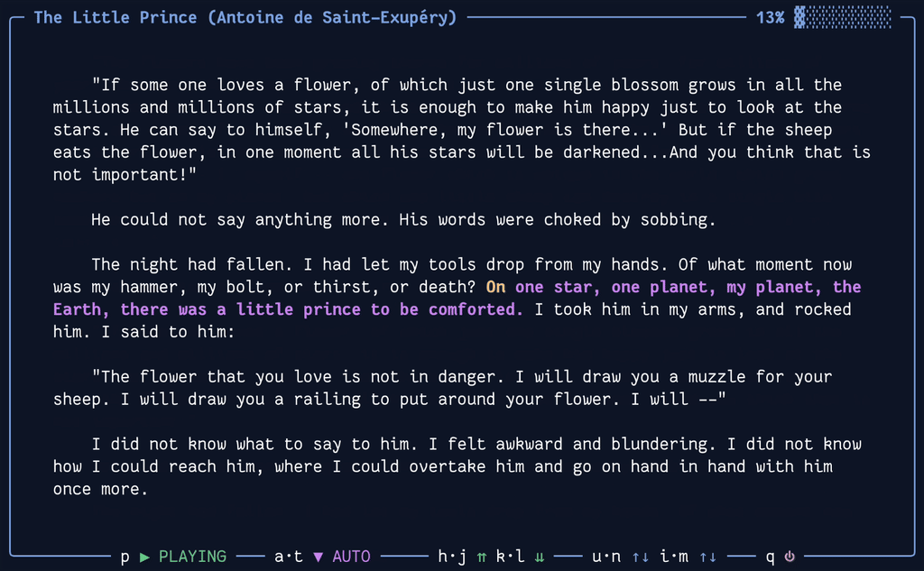Open playback options from the p marker
The image size is (924, 571).
click(124, 557)
